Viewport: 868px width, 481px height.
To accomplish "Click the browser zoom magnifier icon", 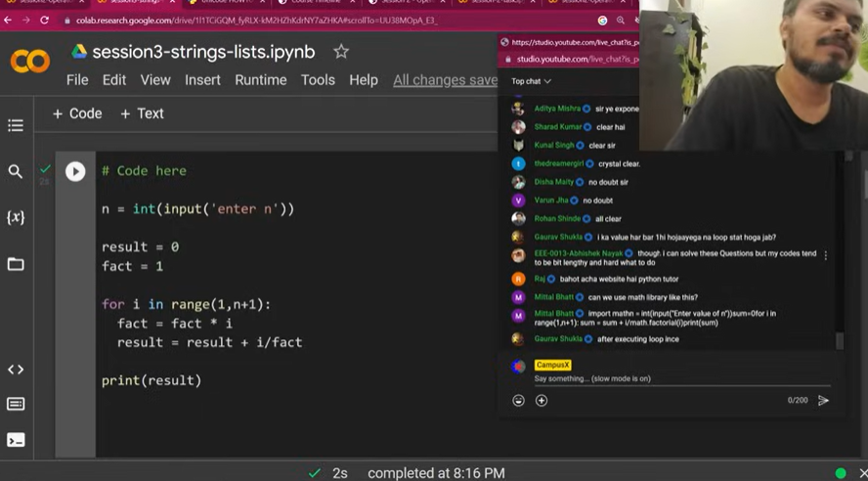I will click(621, 21).
